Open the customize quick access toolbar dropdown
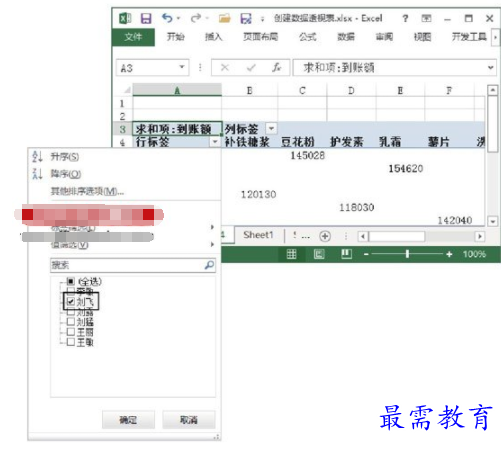501x449 pixels. (262, 19)
